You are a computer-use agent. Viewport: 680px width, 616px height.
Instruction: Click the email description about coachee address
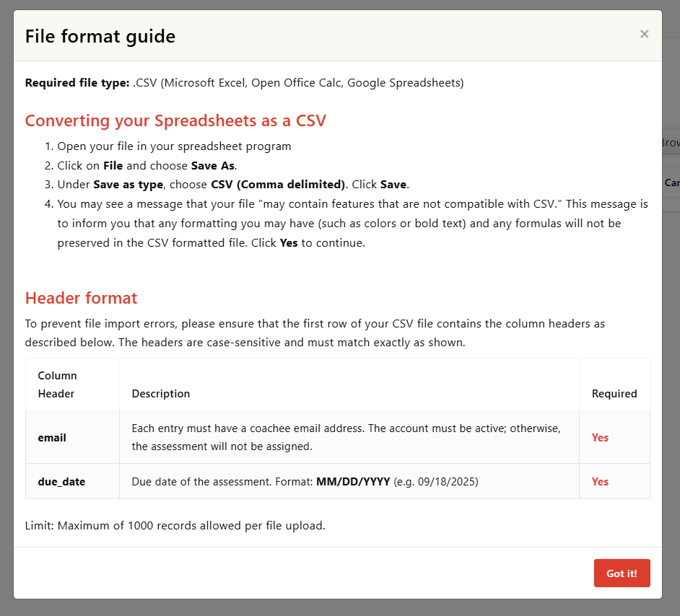pos(346,437)
